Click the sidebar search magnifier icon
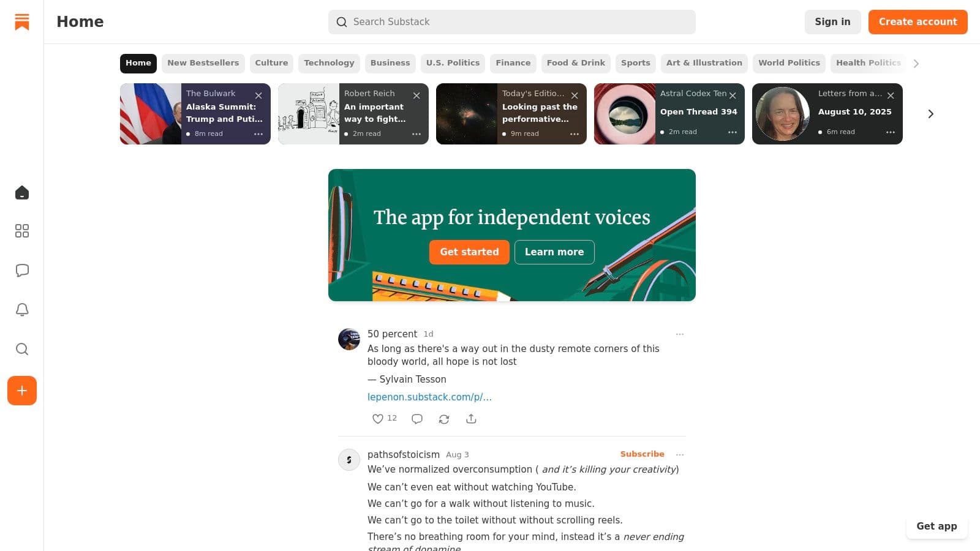This screenshot has height=551, width=980. (x=22, y=349)
